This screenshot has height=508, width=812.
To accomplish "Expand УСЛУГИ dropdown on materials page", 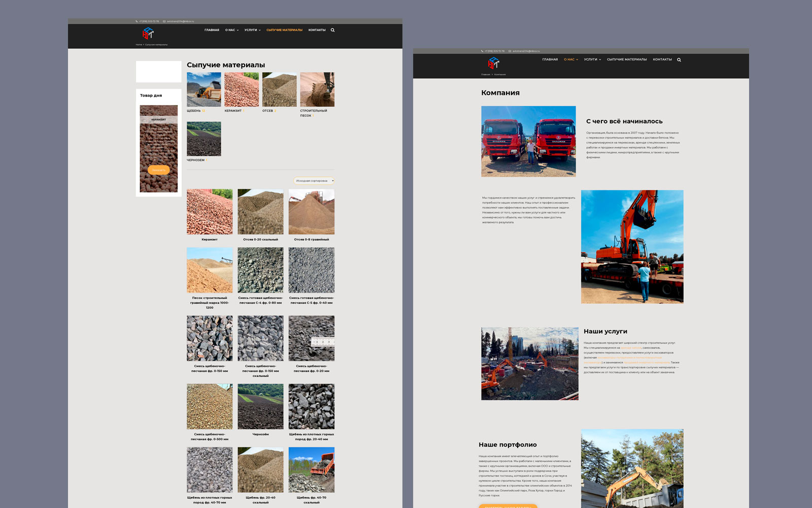I will click(x=252, y=30).
